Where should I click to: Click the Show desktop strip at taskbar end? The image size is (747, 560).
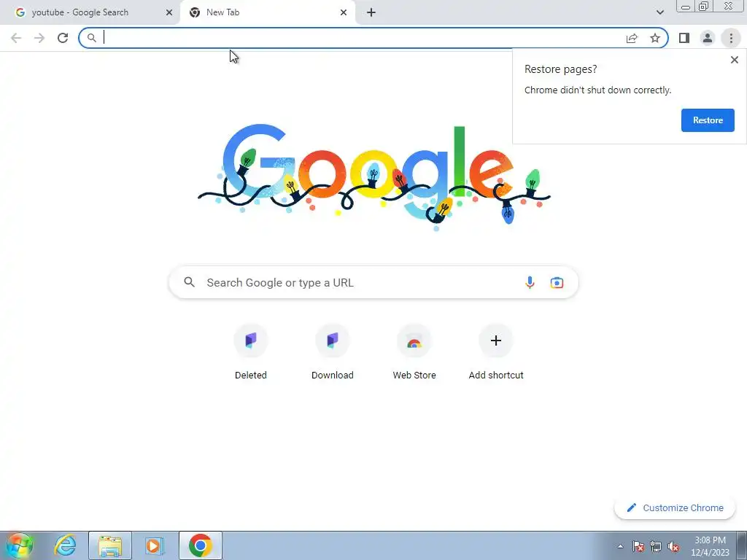(742, 545)
